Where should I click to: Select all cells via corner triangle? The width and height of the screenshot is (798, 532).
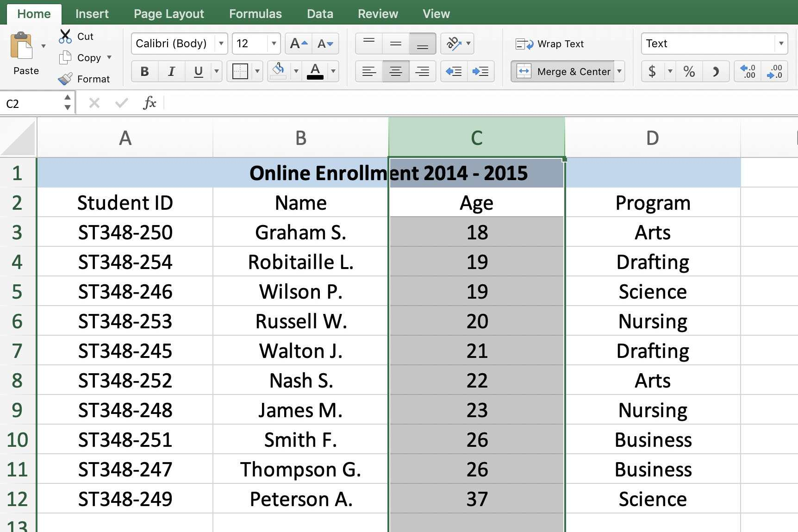[x=19, y=138]
